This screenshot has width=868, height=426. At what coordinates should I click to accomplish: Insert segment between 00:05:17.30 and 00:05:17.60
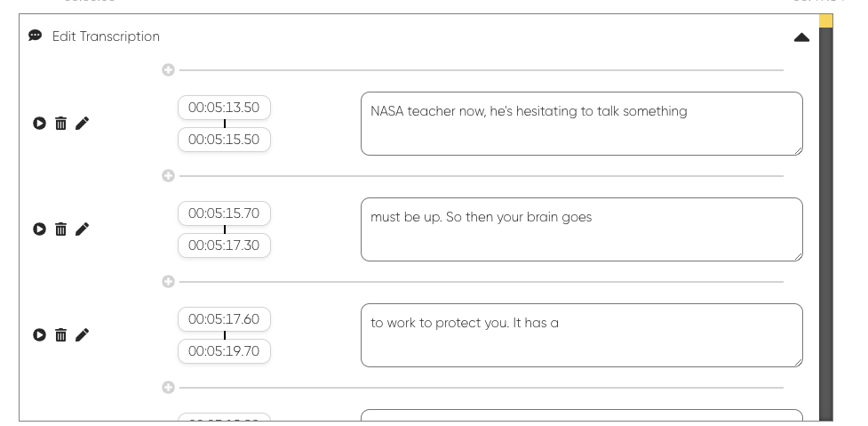point(168,282)
